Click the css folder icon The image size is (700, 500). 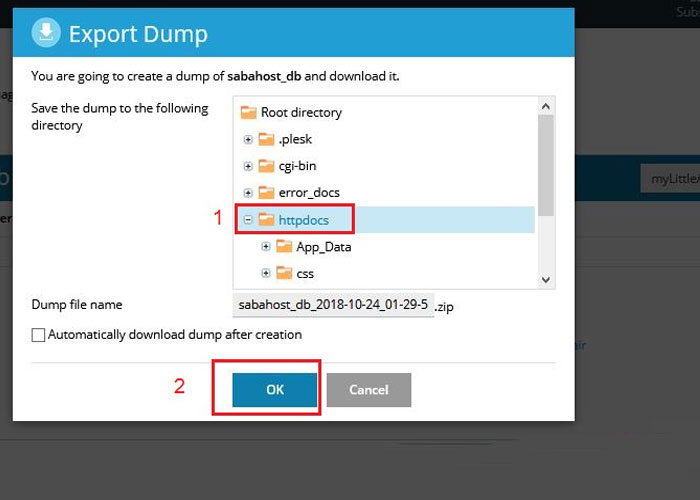284,273
